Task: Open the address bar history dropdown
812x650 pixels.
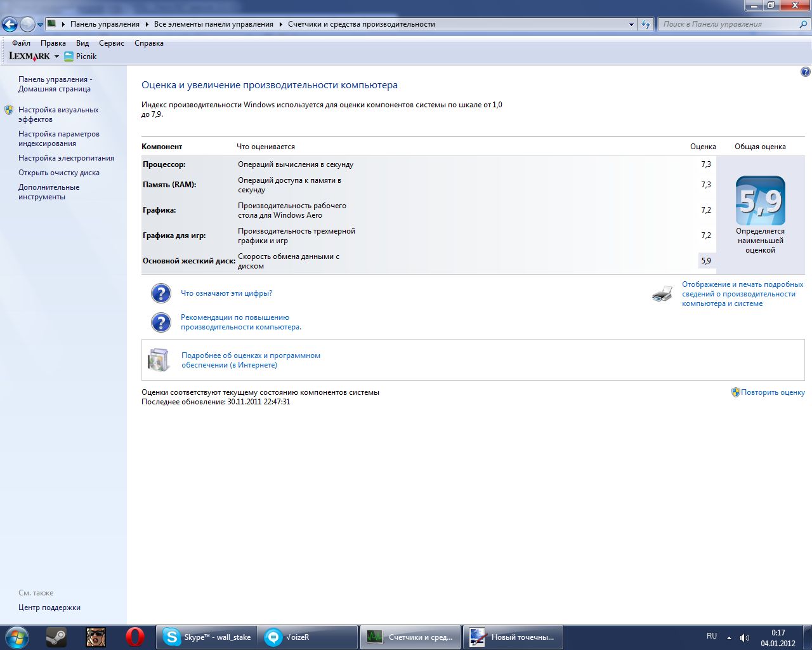Action: pos(631,24)
